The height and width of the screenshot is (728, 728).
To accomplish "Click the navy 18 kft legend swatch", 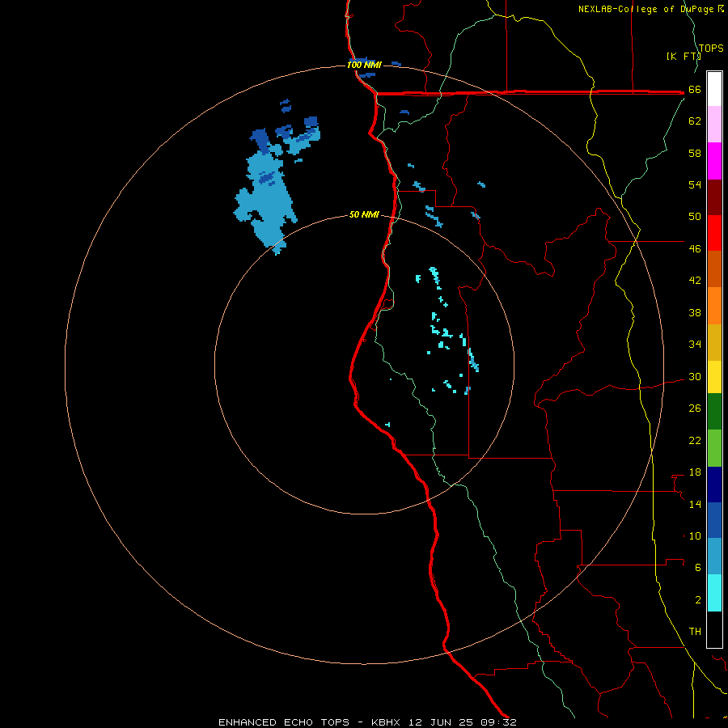I will 714,485.
